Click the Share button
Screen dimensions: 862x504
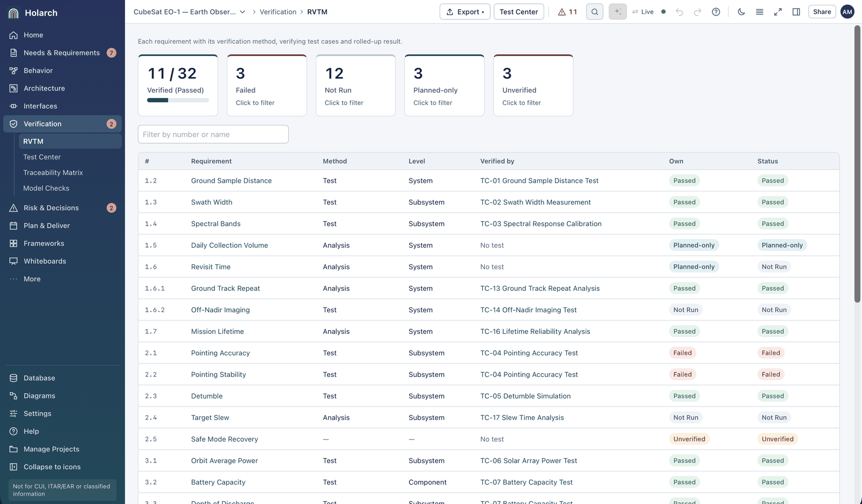[x=822, y=12]
